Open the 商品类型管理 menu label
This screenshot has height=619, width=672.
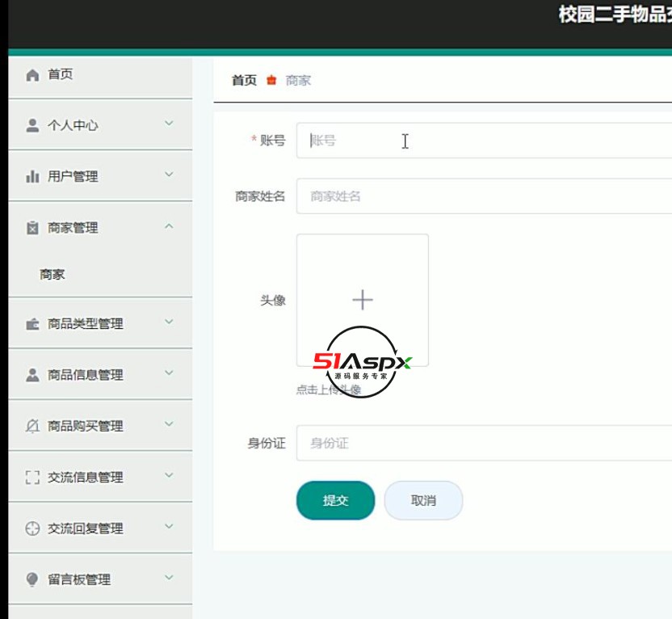pyautogui.click(x=86, y=324)
